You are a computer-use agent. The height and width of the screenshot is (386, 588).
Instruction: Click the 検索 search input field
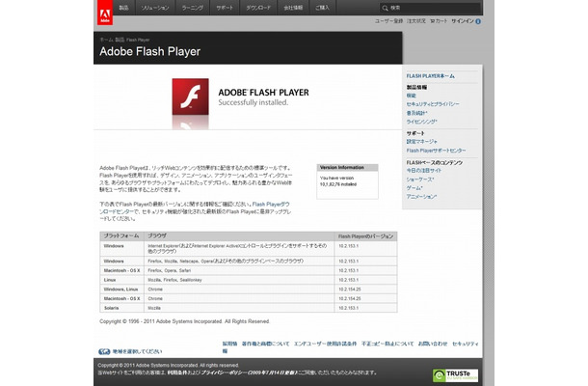[430, 8]
